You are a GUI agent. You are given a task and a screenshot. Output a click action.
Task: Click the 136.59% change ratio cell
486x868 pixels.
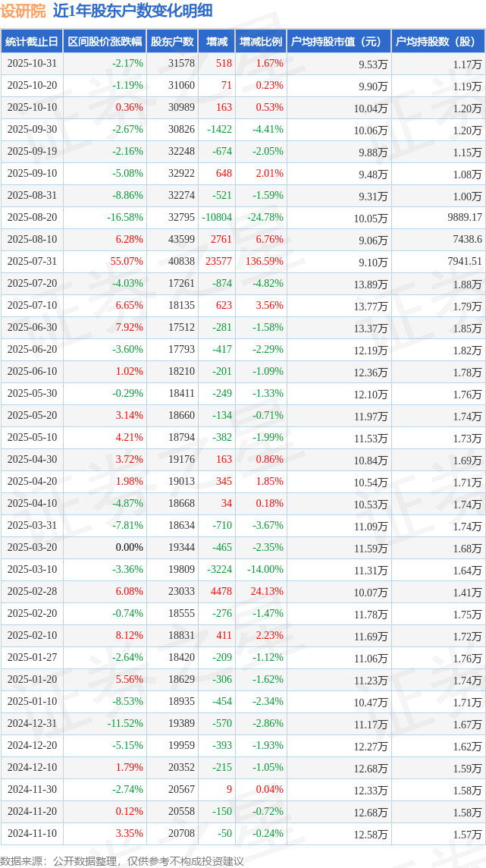click(265, 262)
